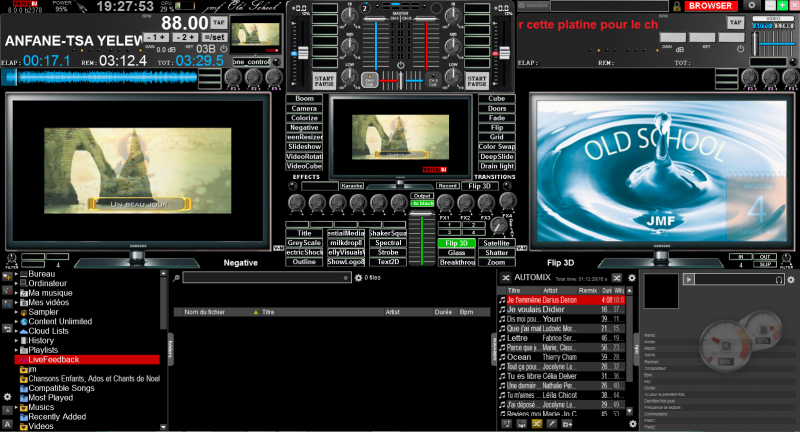
Task: Click the favorite folder add icon in the sidebar
Action: (x=7, y=276)
